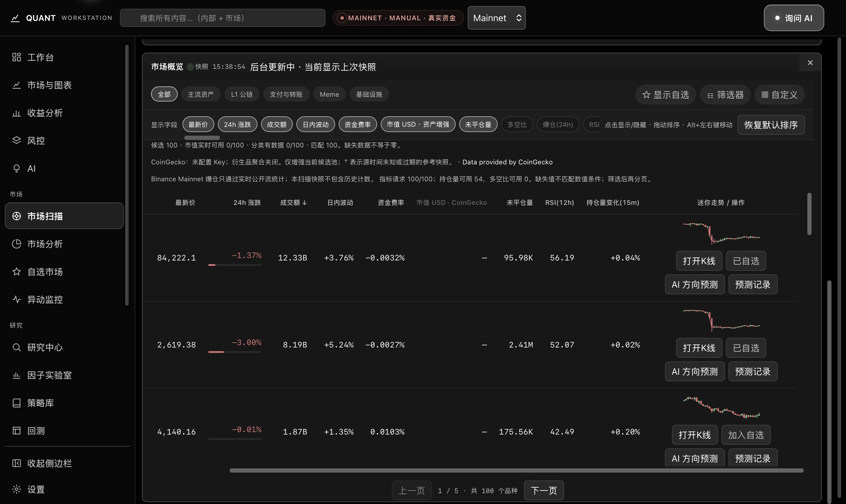Toggle the 最新价 display field chip
This screenshot has width=846, height=504.
198,124
